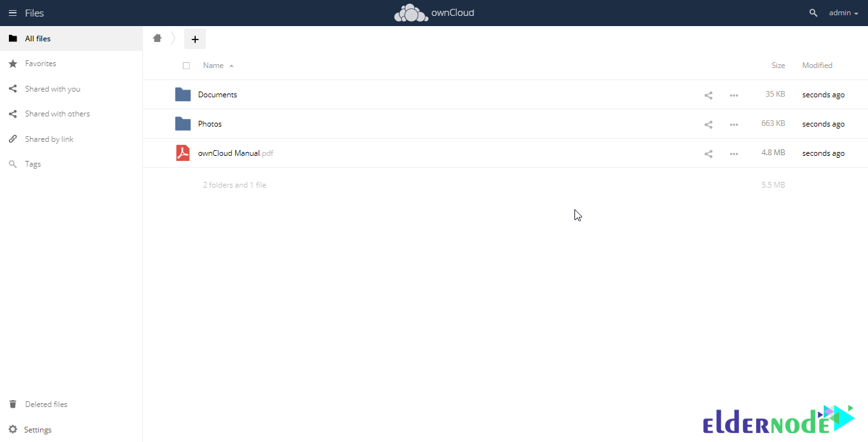Open more actions for Documents folder
The width and height of the screenshot is (868, 442).
[x=734, y=95]
